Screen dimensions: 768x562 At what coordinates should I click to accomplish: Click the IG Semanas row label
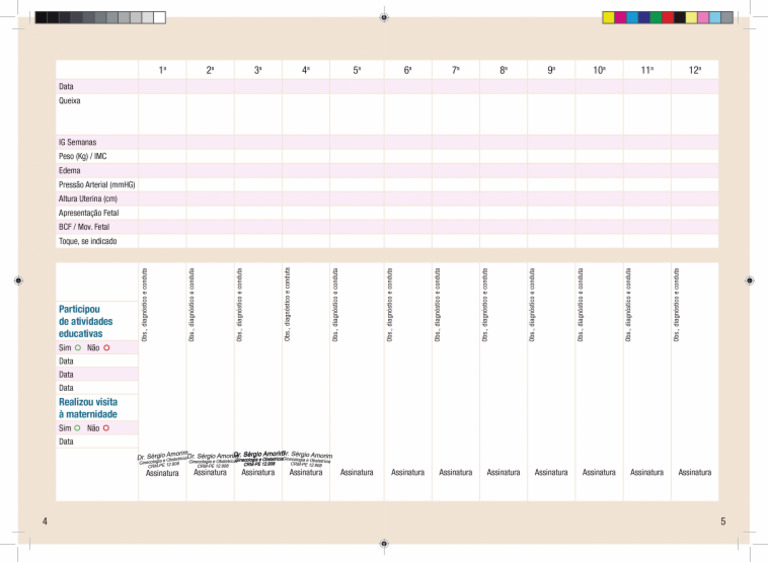coord(77,143)
